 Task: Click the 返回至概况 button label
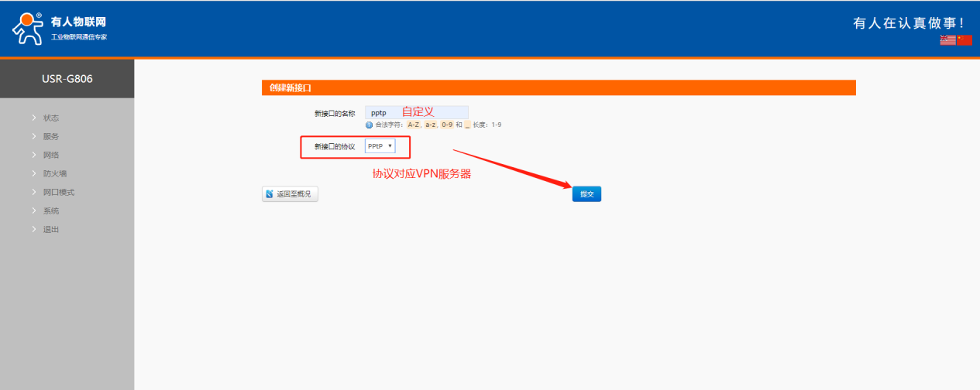point(294,194)
